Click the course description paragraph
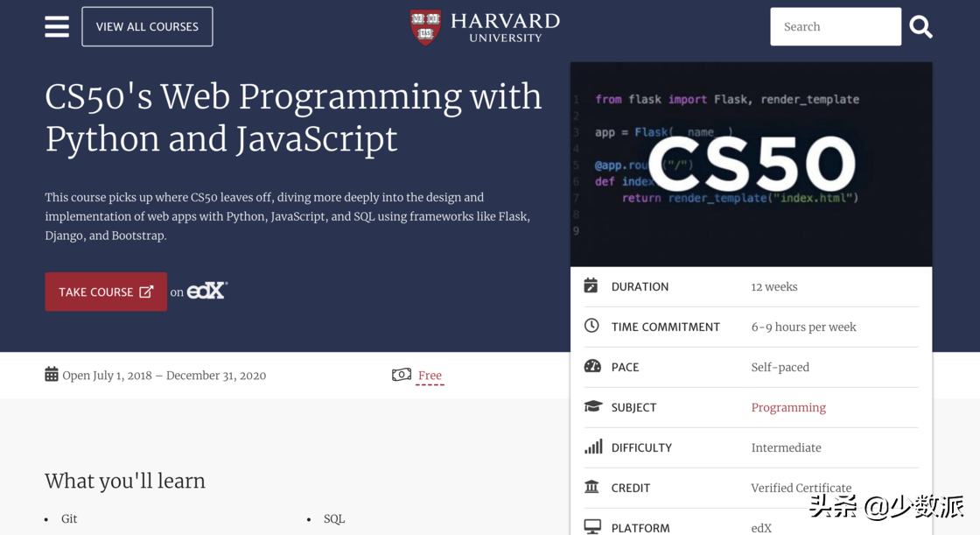 pos(288,216)
